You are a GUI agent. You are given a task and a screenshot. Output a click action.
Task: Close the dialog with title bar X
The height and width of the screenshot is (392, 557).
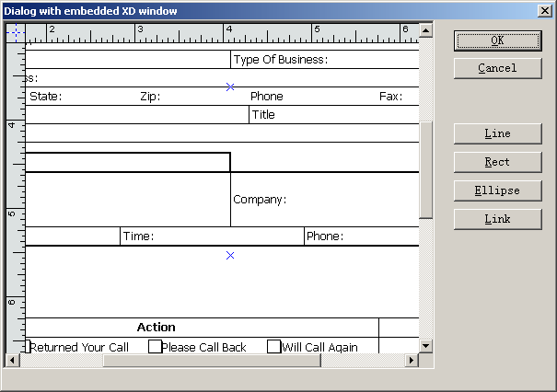click(x=544, y=11)
